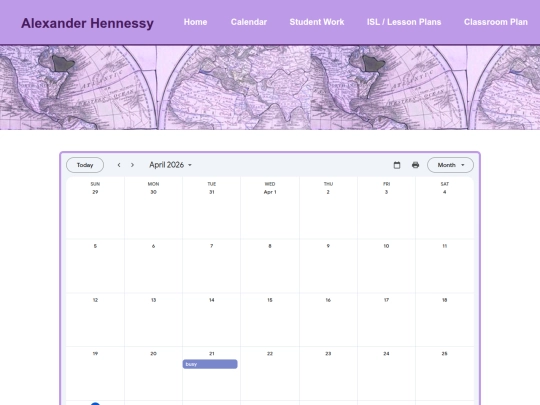The image size is (540, 405).
Task: Select Thursday the 2nd
Action: [328, 192]
